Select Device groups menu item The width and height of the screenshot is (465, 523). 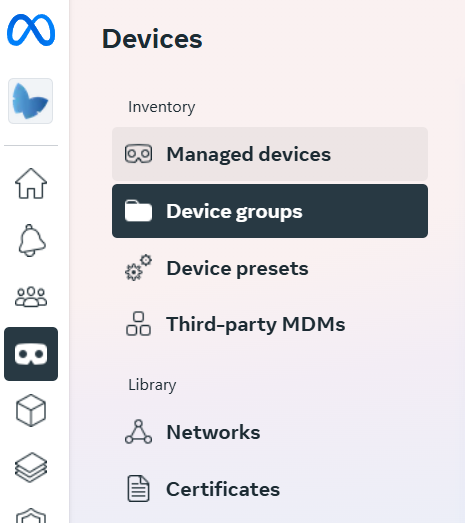tap(270, 211)
